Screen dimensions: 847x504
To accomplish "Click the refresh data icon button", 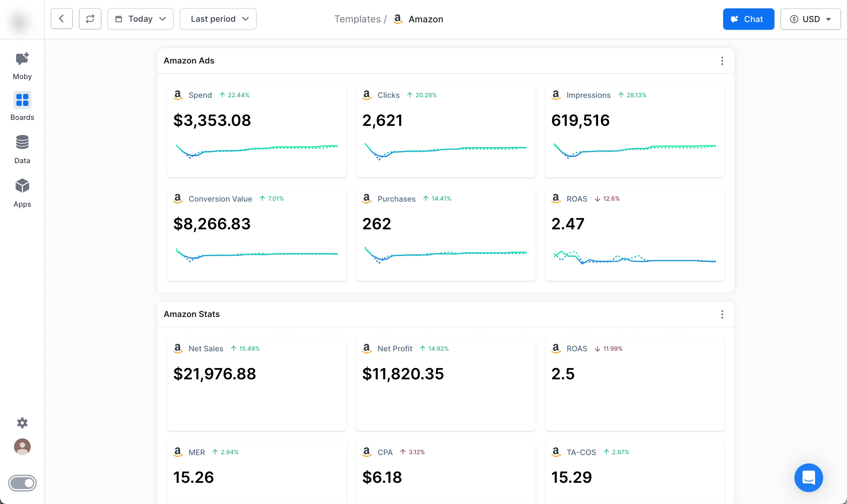I will [x=90, y=19].
